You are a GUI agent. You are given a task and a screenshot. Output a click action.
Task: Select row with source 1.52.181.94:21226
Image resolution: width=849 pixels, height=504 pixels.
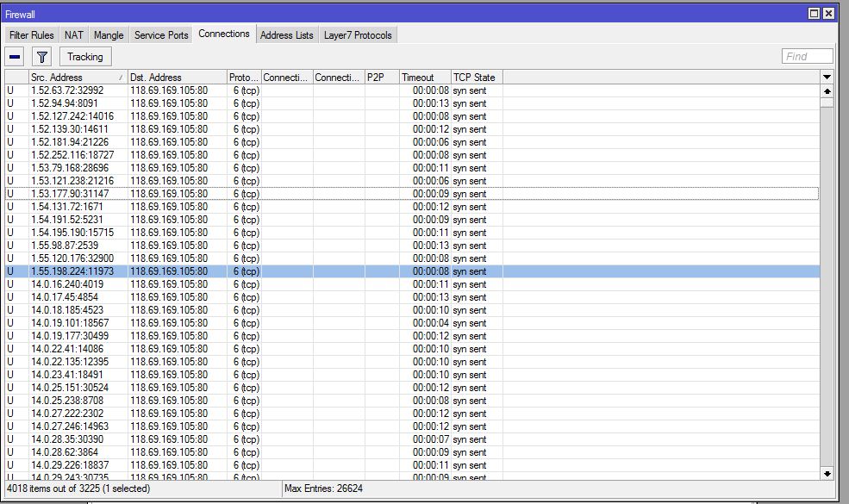412,142
